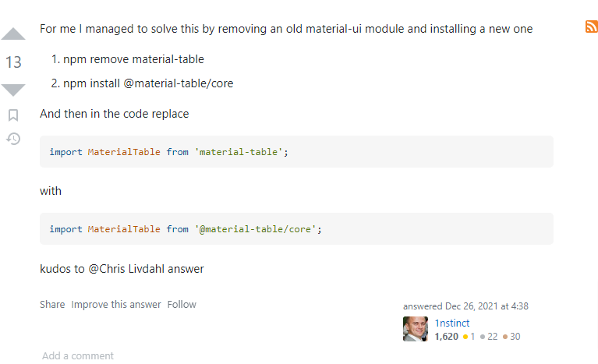Click the vote count of 13
Viewport: 598px width, 364px height.
(13, 62)
